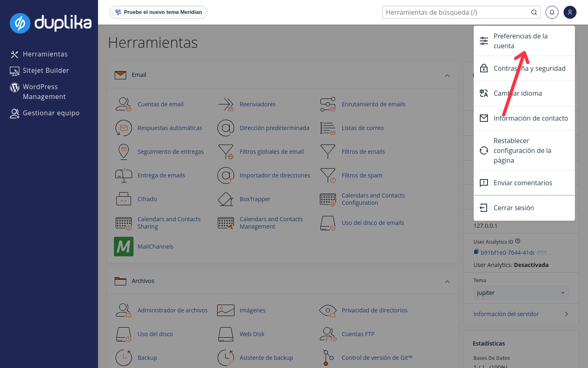Open the Cifrado link
The image size is (588, 368).
pyautogui.click(x=147, y=199)
